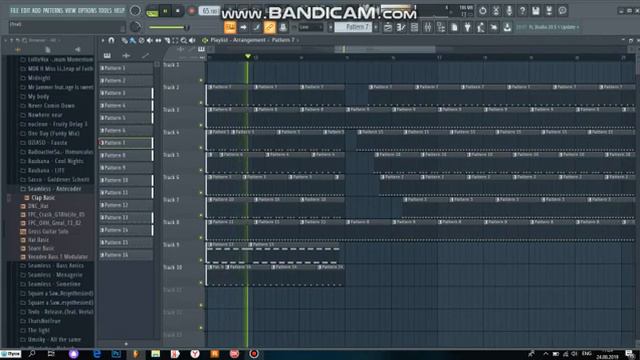Click the scissors cut icon in top toolbar
Screen dimensions: 640x360
coord(496,11)
